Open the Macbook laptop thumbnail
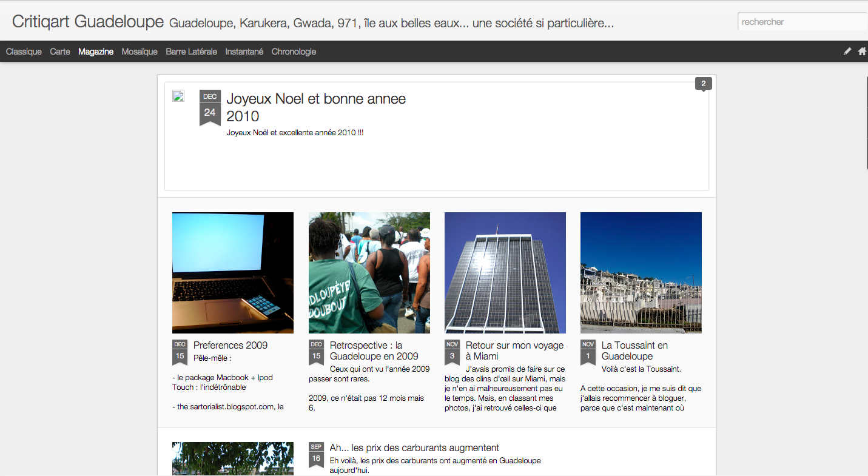The image size is (868, 476). pos(233,273)
